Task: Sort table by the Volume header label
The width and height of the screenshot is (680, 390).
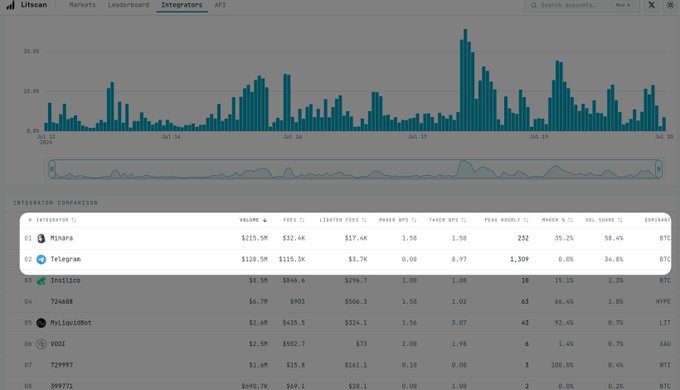Action: pyautogui.click(x=249, y=220)
